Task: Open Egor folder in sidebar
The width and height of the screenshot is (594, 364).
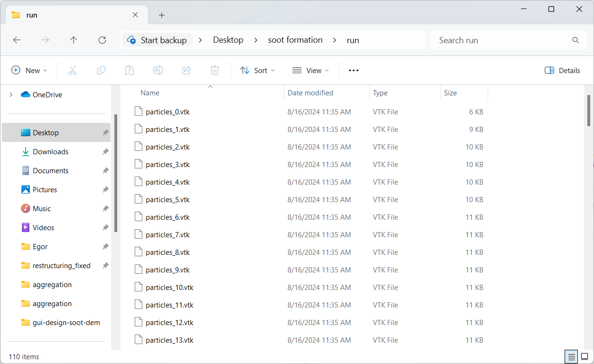Action: [x=56, y=247]
